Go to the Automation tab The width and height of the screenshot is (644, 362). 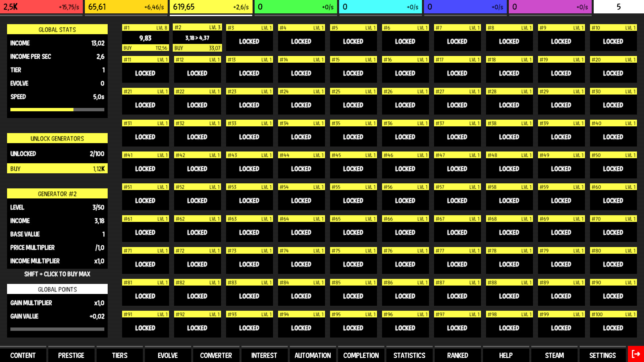tap(313, 355)
